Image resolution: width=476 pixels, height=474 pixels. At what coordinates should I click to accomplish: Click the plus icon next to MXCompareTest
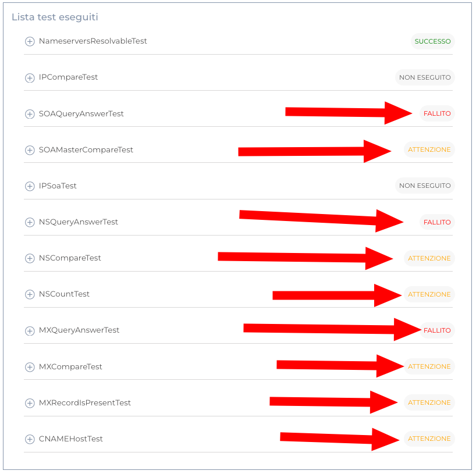point(30,367)
